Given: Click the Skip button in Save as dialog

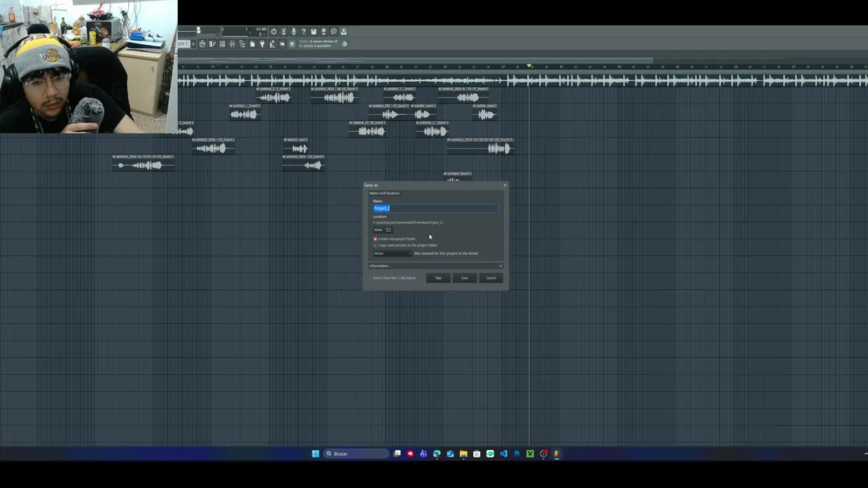Looking at the screenshot, I should [x=438, y=278].
